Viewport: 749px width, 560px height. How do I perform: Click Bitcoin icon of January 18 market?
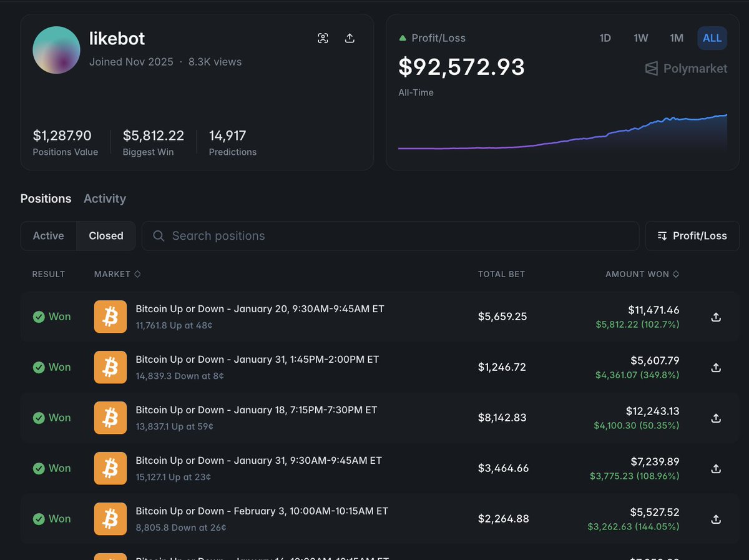click(110, 418)
